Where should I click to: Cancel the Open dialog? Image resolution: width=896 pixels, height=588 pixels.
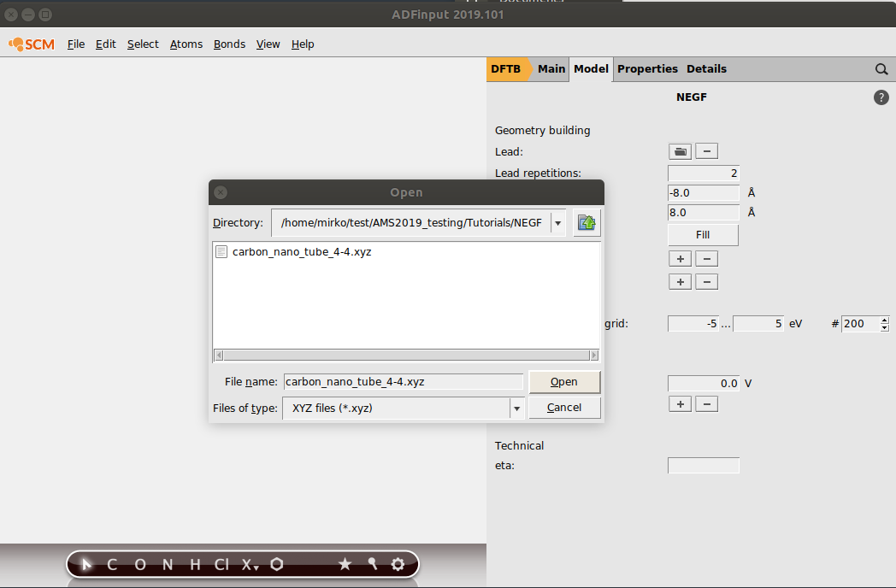point(564,408)
